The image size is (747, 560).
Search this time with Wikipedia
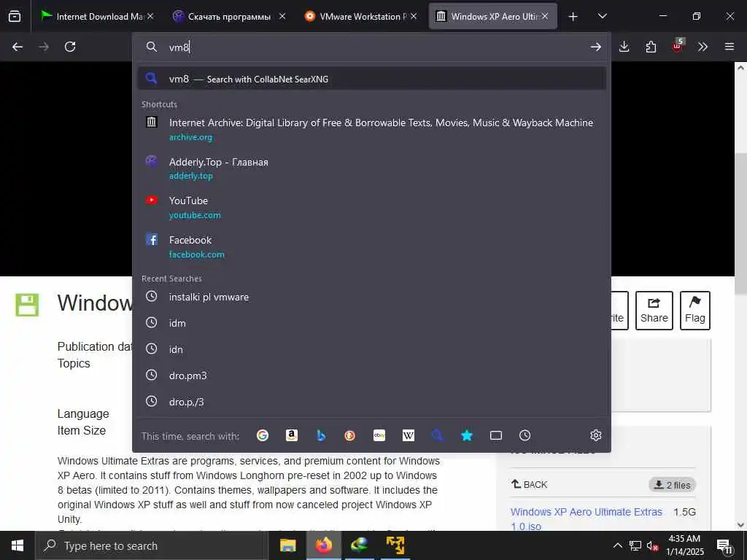(x=409, y=435)
